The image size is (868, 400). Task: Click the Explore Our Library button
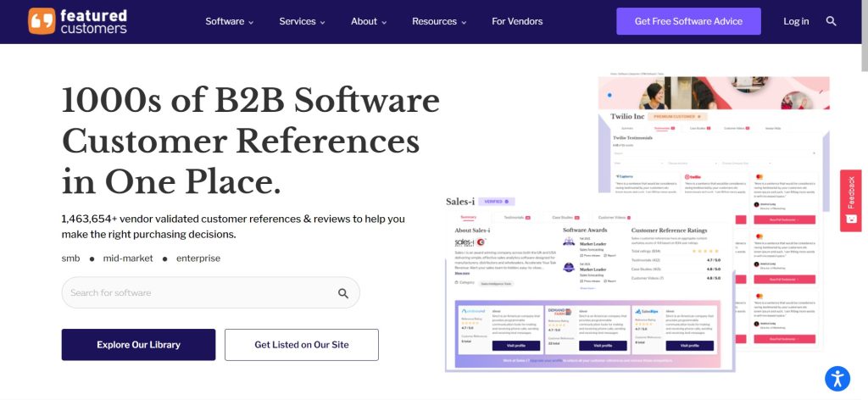point(138,345)
